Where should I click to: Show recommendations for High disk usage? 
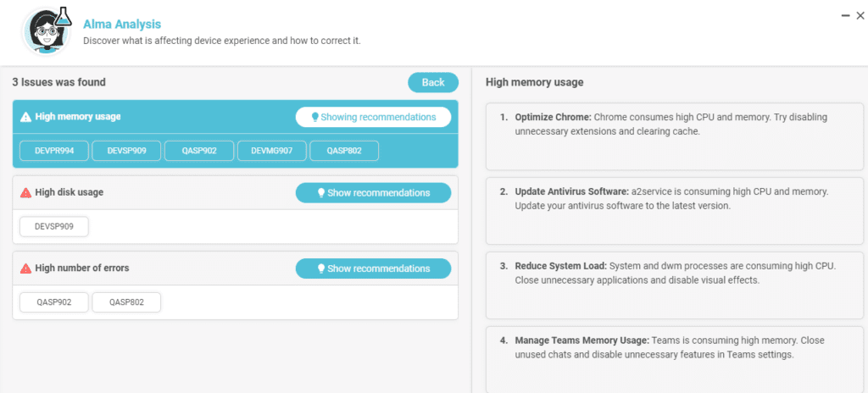pyautogui.click(x=373, y=192)
